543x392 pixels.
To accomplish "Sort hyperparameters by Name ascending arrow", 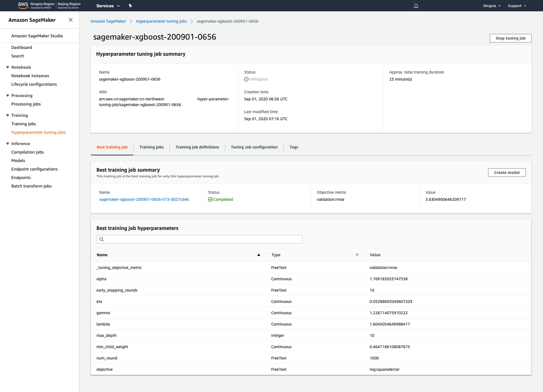I will [x=258, y=255].
